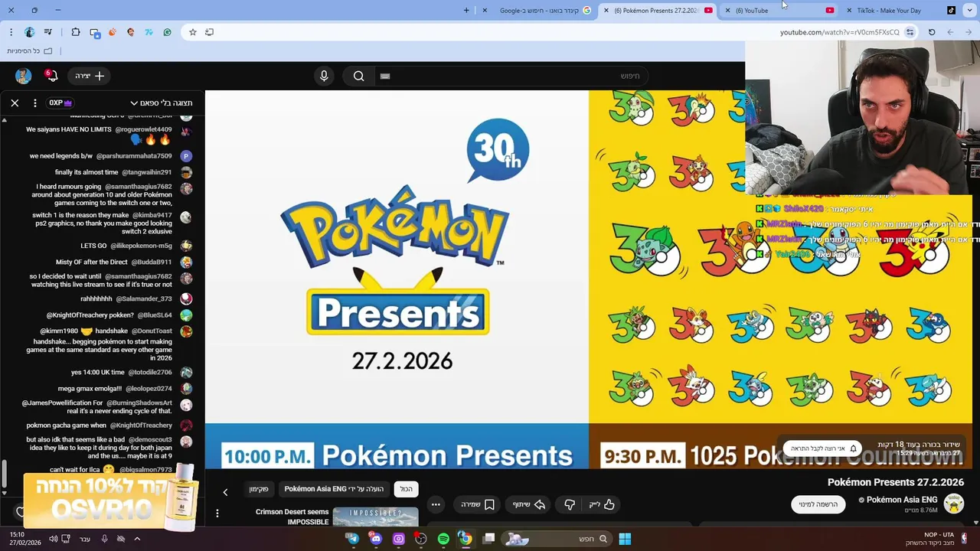This screenshot has height=551, width=980.
Task: Open the all bookmarks folder
Action: click(x=30, y=51)
